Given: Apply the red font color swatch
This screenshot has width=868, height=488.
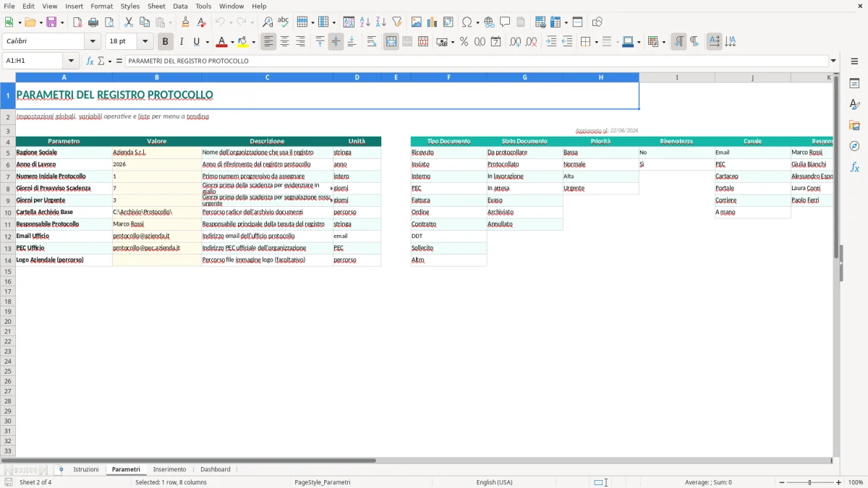Looking at the screenshot, I should (222, 42).
